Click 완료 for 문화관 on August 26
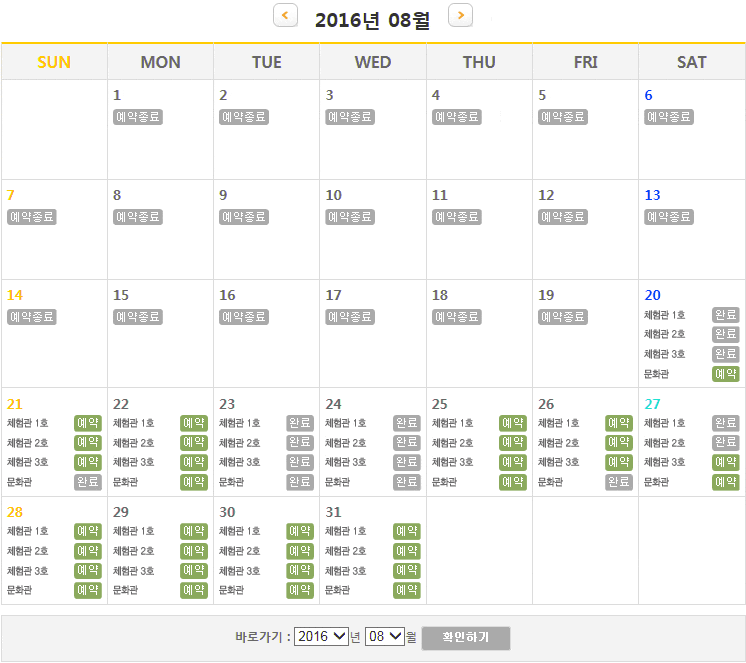 point(618,482)
